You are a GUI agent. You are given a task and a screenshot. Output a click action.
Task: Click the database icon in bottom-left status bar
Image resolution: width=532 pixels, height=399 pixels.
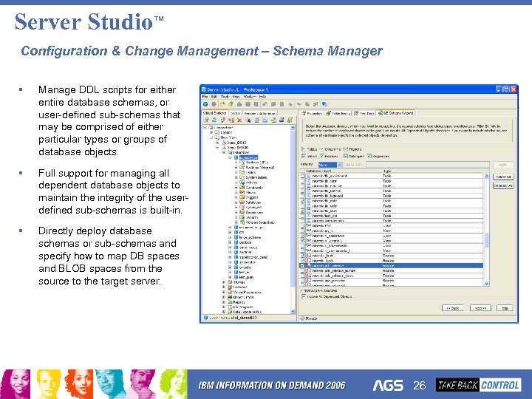click(x=205, y=318)
